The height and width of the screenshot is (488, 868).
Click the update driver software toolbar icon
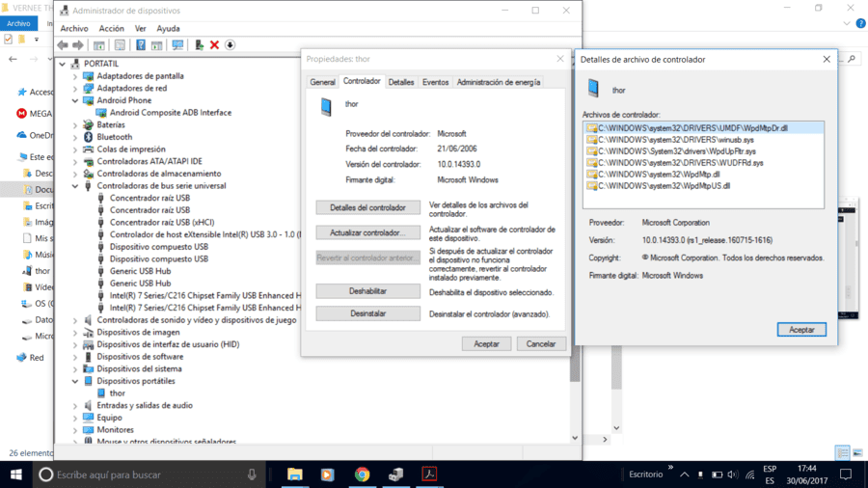(199, 44)
